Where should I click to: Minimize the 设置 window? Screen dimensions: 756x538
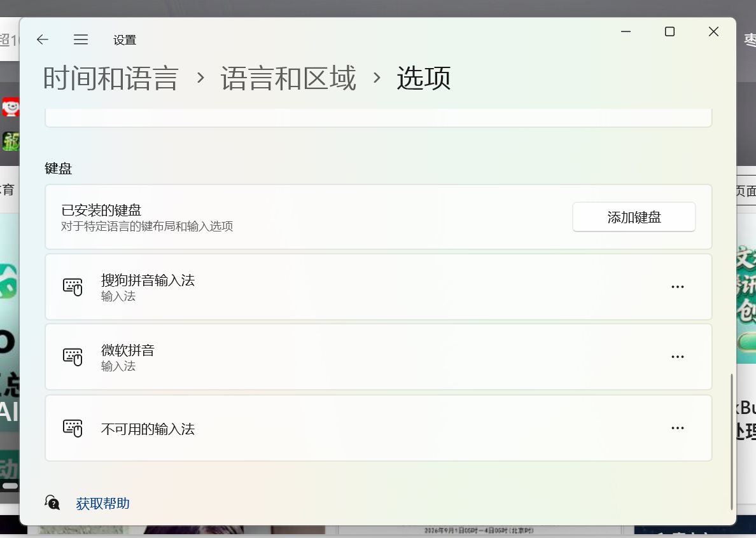(x=626, y=32)
